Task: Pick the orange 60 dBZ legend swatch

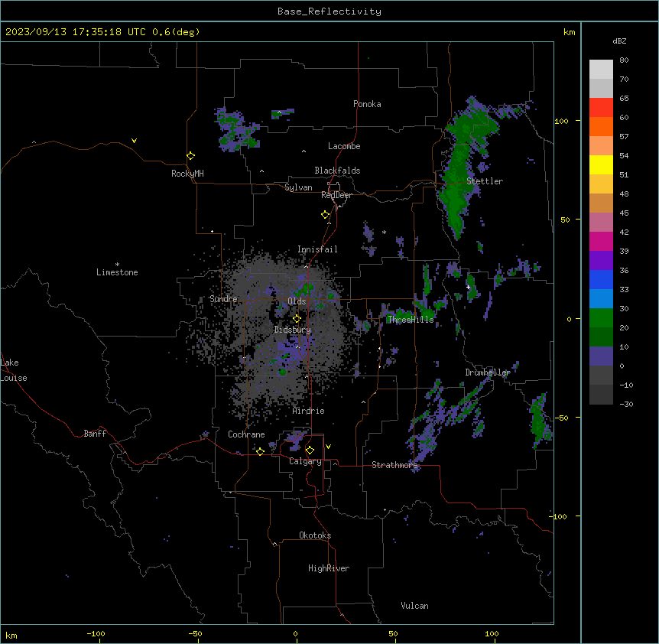Action: [601, 126]
